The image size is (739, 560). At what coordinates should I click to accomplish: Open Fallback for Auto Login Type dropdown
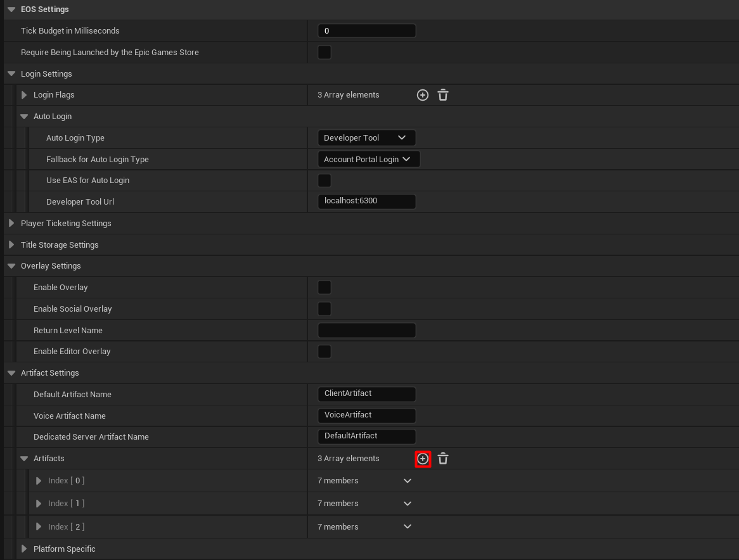368,160
